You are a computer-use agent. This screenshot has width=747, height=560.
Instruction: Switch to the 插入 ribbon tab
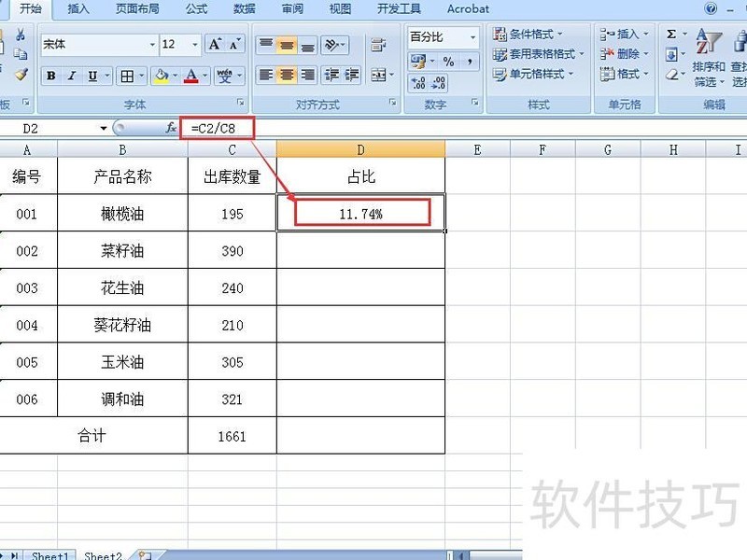point(78,9)
